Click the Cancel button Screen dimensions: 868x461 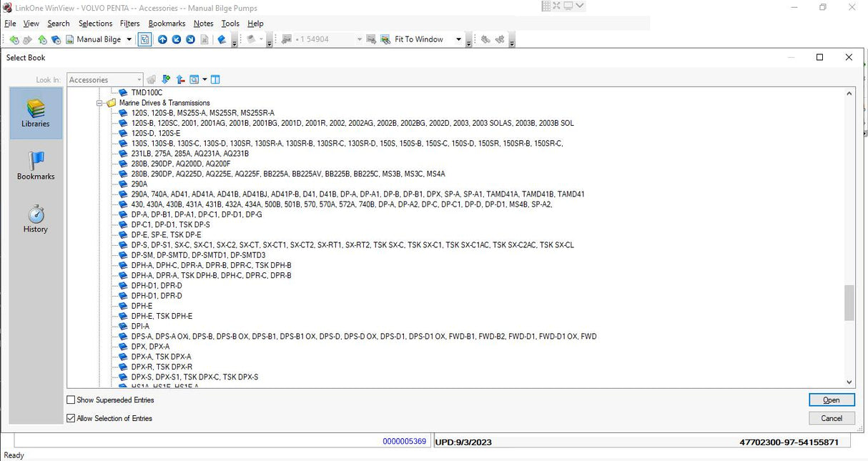[x=832, y=418]
